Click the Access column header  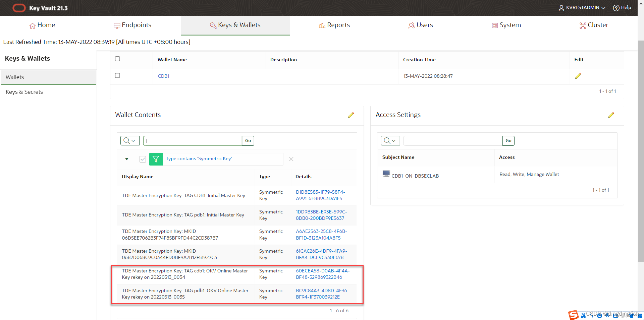click(x=506, y=157)
